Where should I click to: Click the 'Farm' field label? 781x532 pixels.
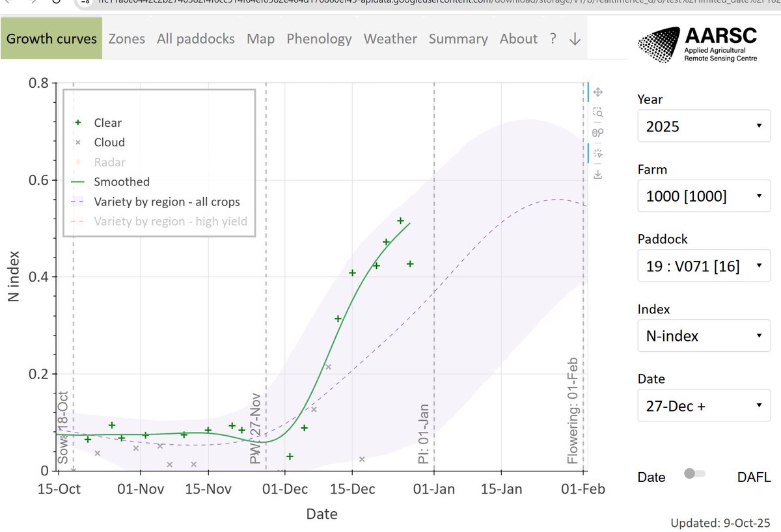point(652,169)
